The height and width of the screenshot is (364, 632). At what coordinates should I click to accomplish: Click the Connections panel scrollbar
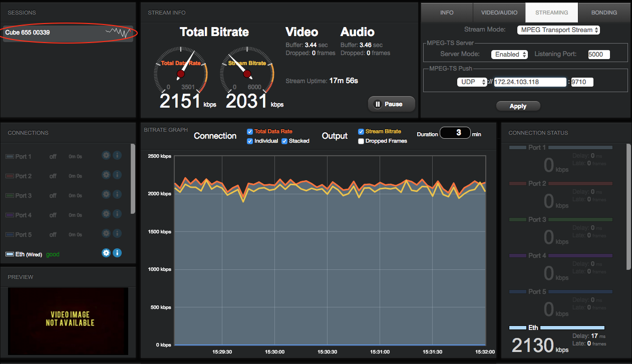click(133, 178)
